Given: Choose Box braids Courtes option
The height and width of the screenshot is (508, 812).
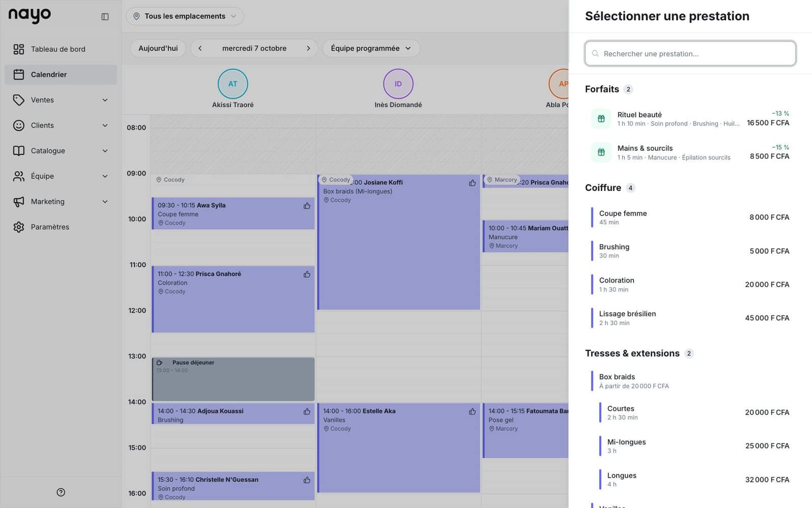Looking at the screenshot, I should (694, 412).
